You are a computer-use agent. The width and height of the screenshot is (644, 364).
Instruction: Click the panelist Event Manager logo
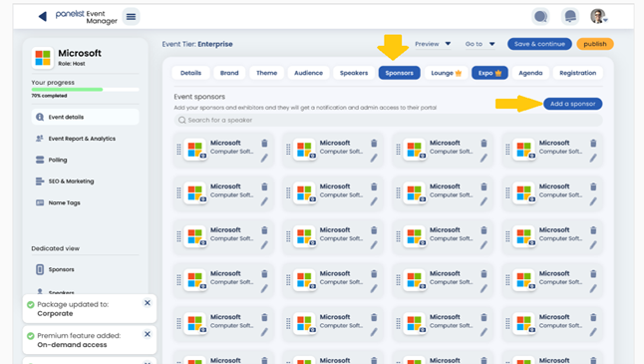tap(87, 17)
